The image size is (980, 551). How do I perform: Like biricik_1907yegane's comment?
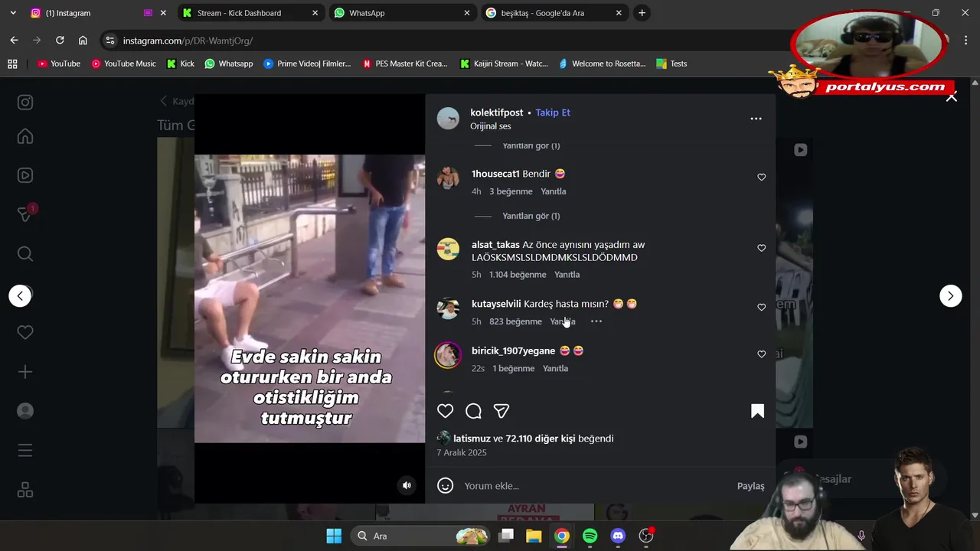tap(761, 354)
